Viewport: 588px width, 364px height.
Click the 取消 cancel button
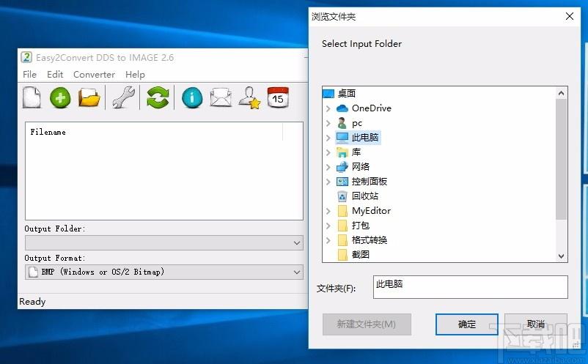[x=535, y=324]
